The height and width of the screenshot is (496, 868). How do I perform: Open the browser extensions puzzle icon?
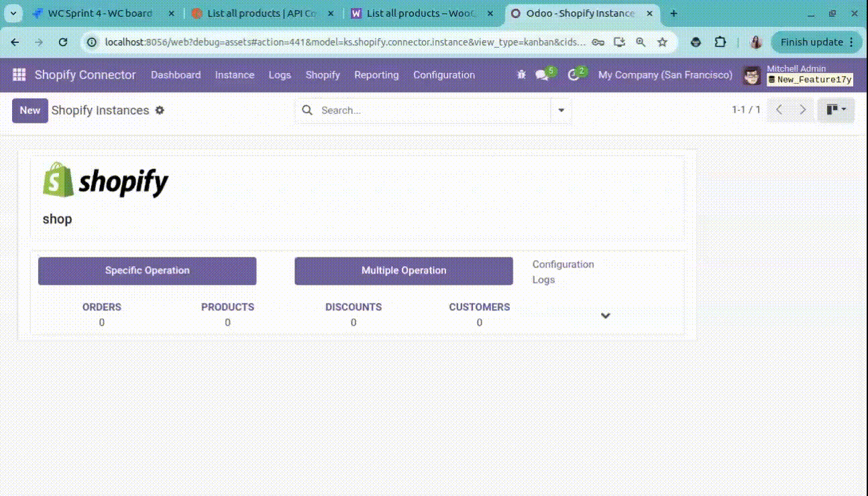(x=720, y=42)
